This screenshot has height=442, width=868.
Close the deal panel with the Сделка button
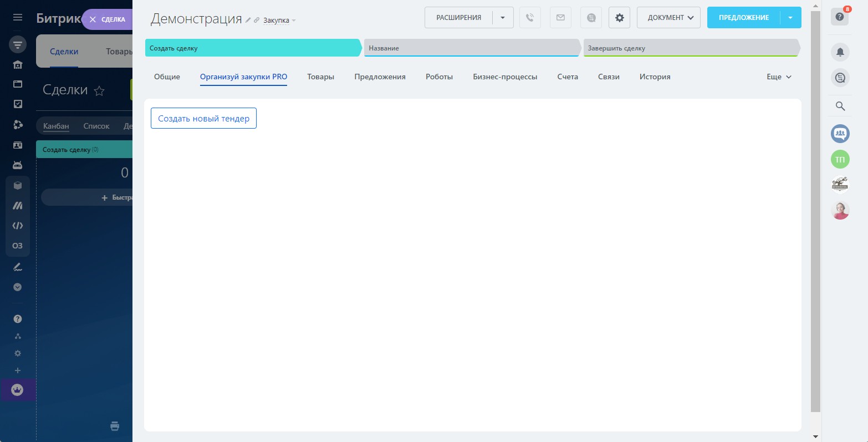(107, 19)
